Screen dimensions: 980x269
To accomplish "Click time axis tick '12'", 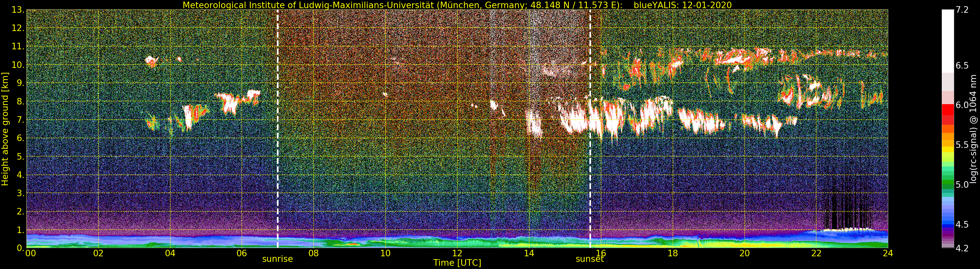I will [x=457, y=253].
